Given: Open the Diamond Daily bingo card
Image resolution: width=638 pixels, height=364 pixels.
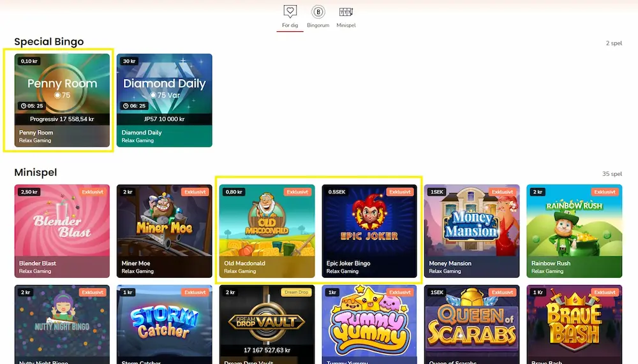Looking at the screenshot, I should [x=165, y=100].
